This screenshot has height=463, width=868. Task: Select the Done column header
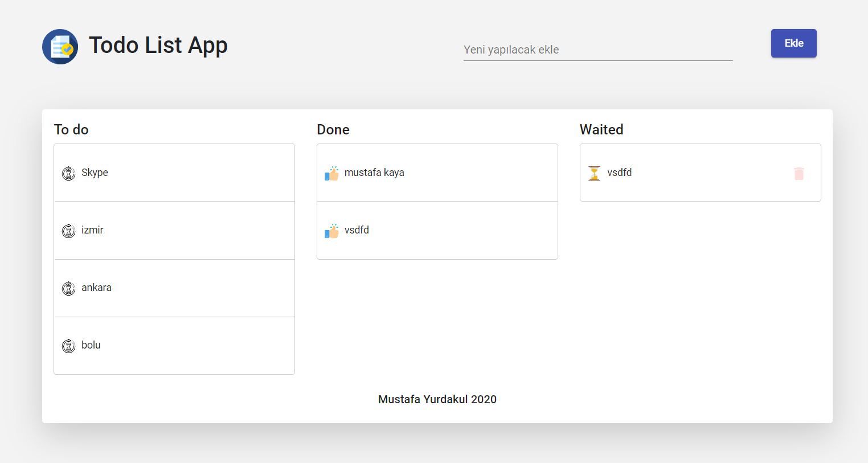pyautogui.click(x=333, y=129)
